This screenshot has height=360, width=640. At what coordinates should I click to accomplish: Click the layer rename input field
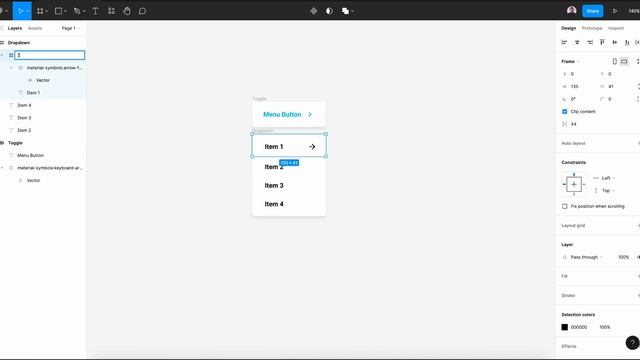point(49,55)
